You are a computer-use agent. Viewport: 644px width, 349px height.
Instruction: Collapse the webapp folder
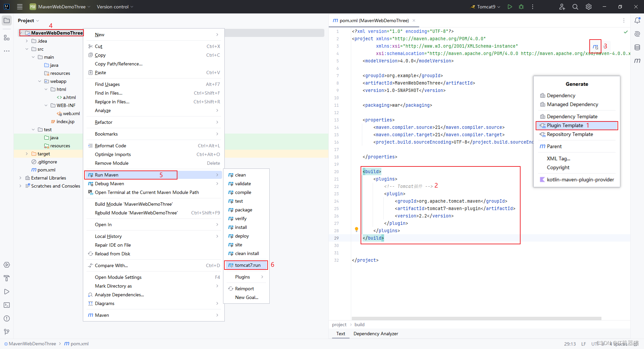pos(40,81)
